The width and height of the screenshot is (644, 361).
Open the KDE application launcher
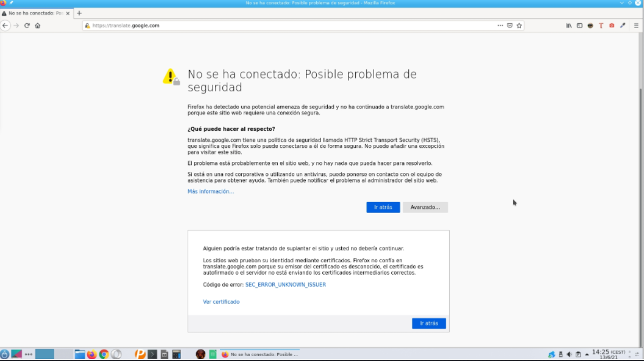4,354
